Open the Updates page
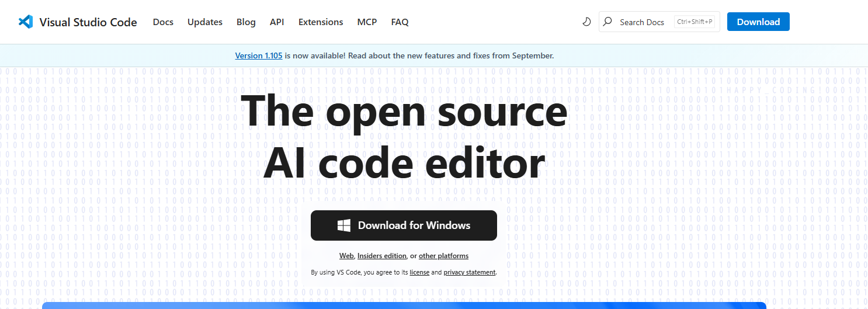868x309 pixels. click(x=205, y=22)
